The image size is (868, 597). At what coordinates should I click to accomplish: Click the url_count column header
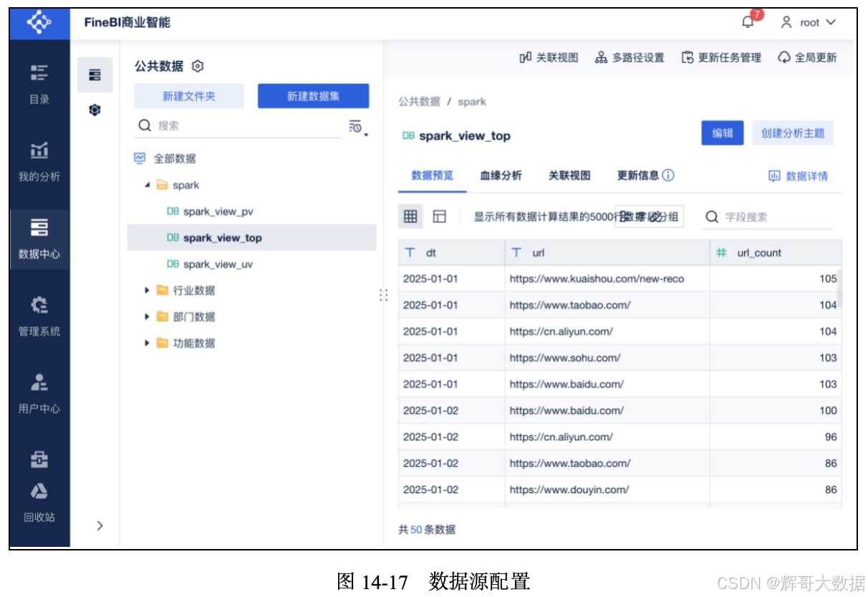[x=776, y=253]
